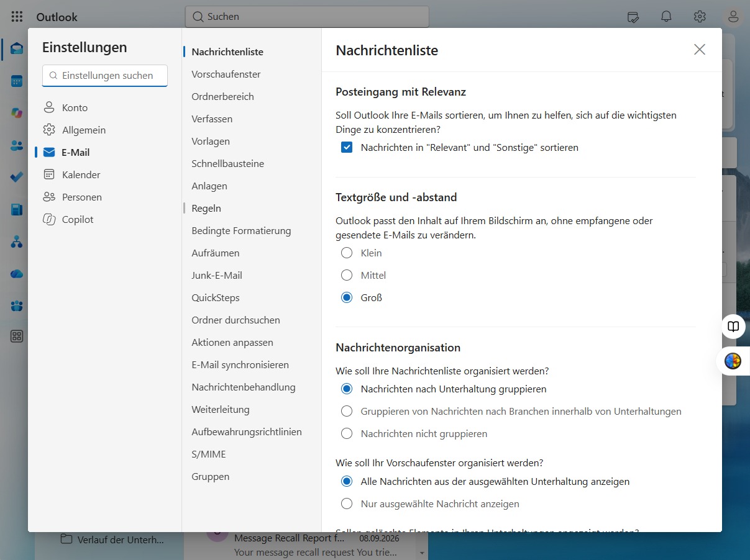The image size is (750, 560).
Task: Open the People app in the left rail
Action: coord(17,145)
